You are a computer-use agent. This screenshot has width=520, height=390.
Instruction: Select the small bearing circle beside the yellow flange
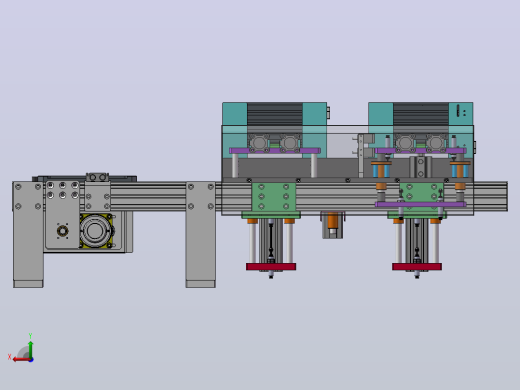point(62,231)
